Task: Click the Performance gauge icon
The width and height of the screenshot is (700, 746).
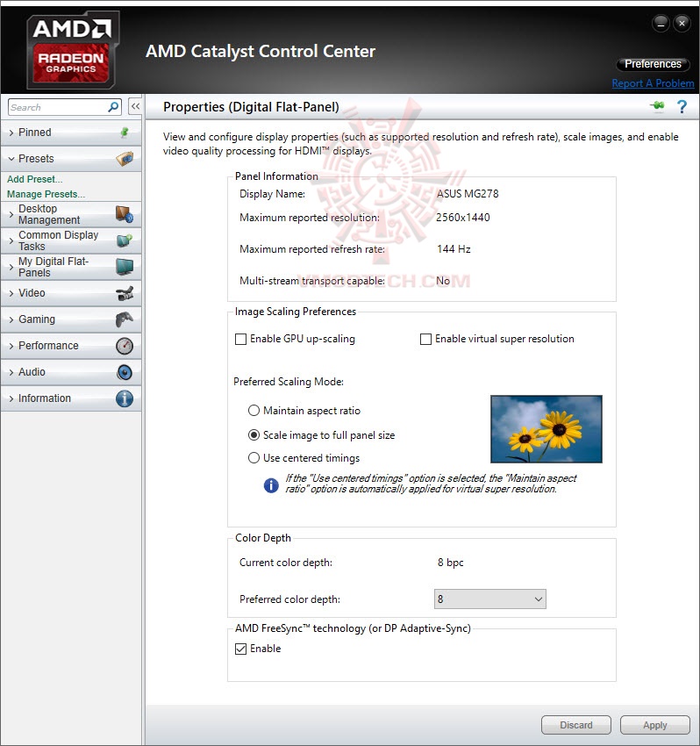Action: [125, 346]
